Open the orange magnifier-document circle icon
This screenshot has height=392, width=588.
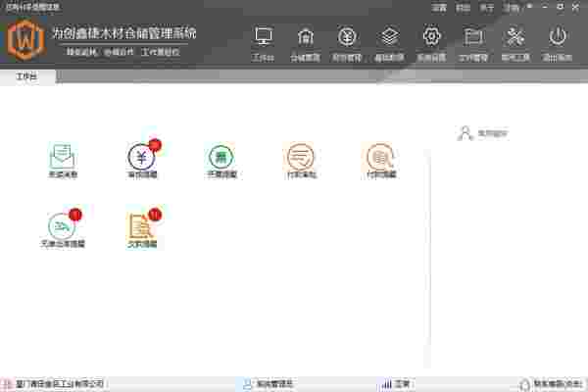pyautogui.click(x=380, y=157)
